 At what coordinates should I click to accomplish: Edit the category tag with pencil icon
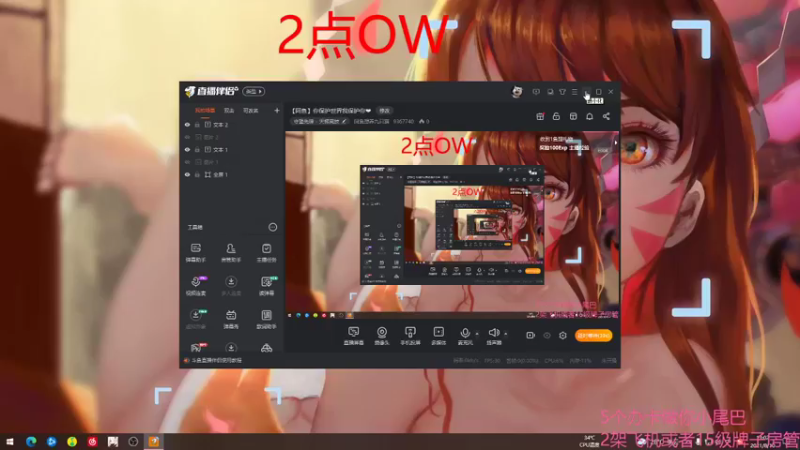point(344,121)
